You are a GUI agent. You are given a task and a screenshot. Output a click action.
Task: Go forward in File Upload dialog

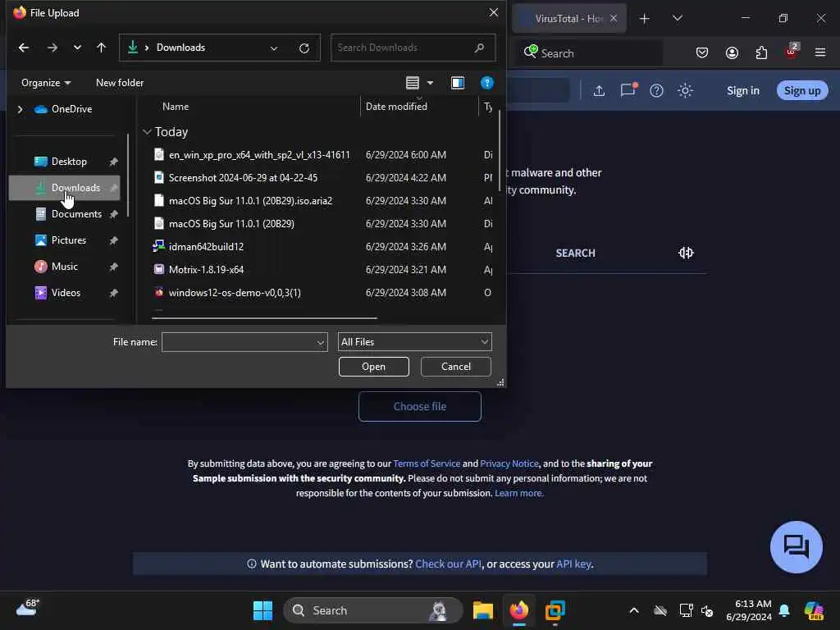tap(52, 48)
